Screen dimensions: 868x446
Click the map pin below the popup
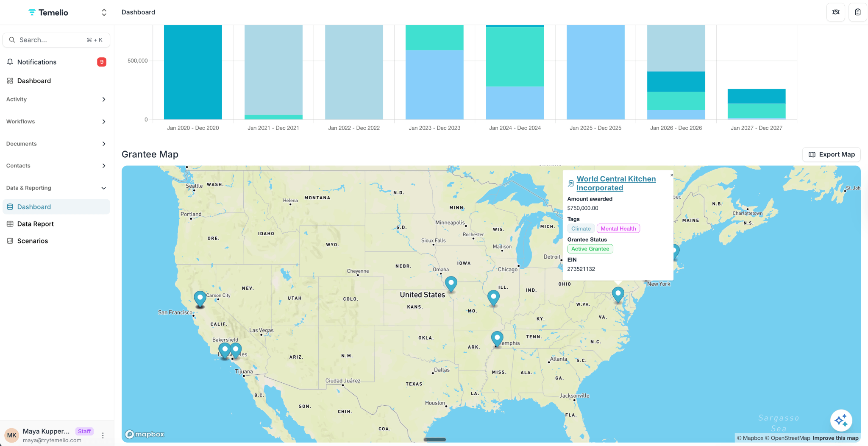(618, 295)
